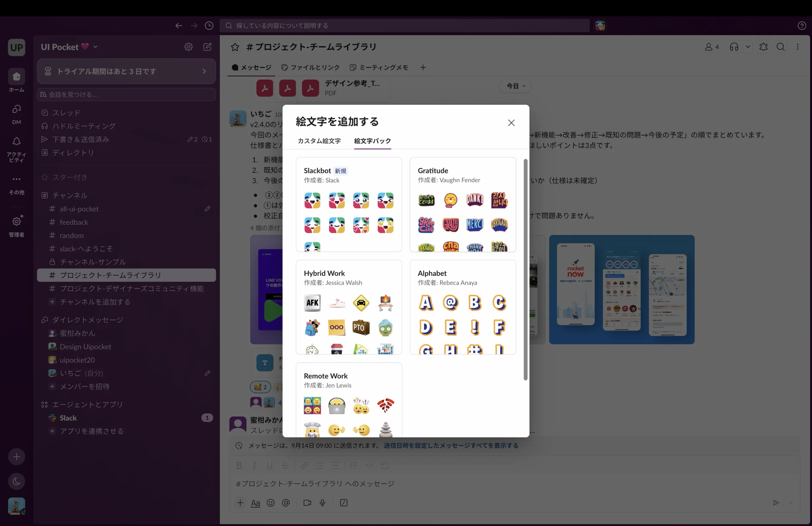This screenshot has height=526, width=812.
Task: Click 送信日時を設定したメッセージすべてを表示する link
Action: [x=451, y=445]
